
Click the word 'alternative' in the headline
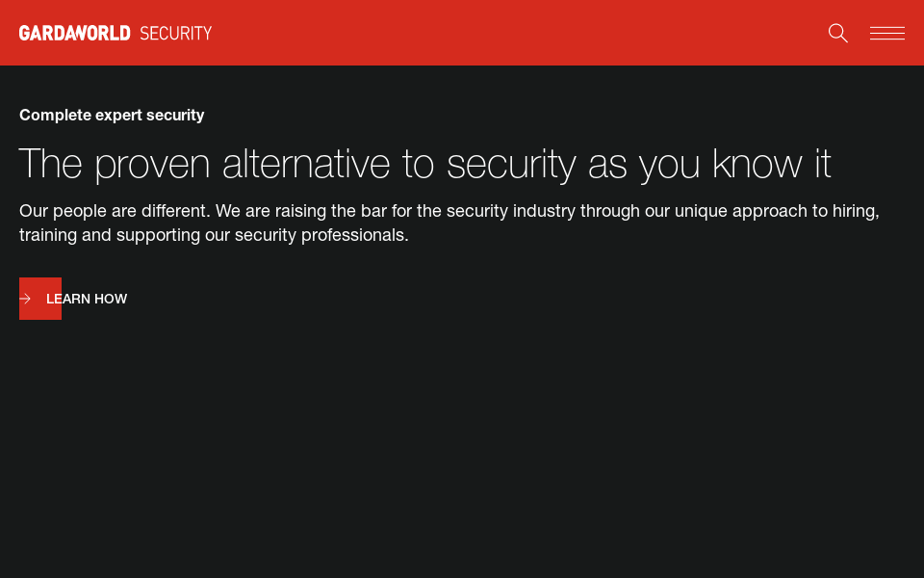[x=305, y=163]
